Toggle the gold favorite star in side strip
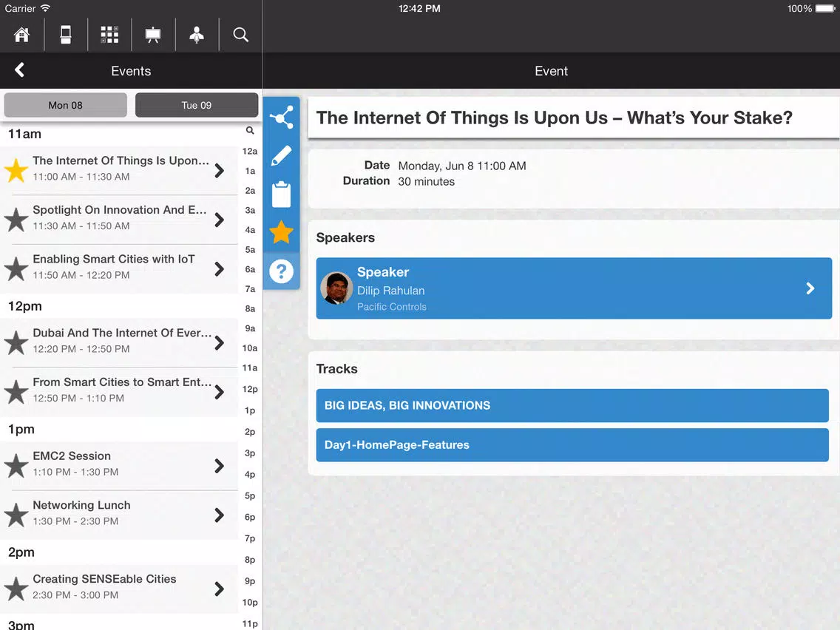Screen dimensions: 840x630 pos(281,232)
